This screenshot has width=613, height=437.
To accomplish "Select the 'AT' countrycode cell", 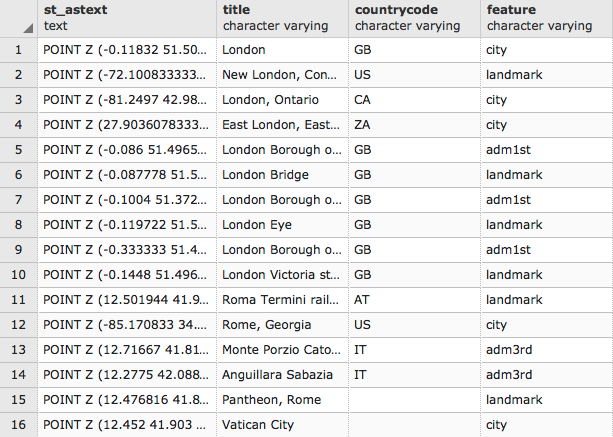I will (413, 299).
